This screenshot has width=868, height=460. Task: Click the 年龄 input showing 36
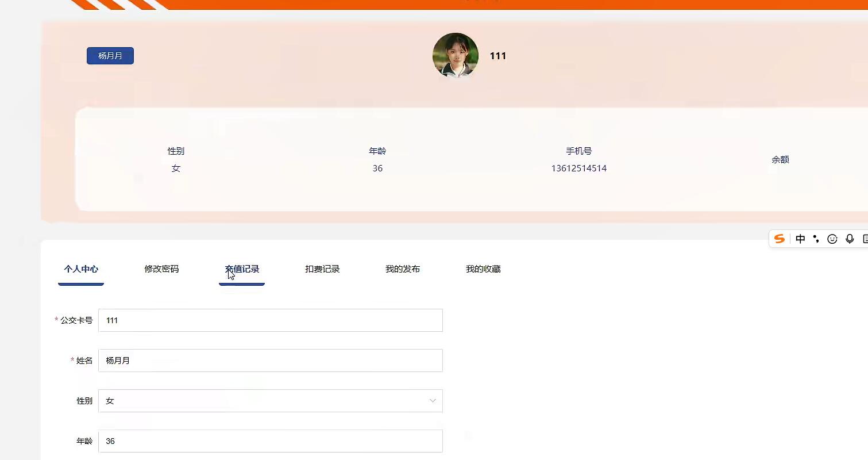[x=270, y=440]
